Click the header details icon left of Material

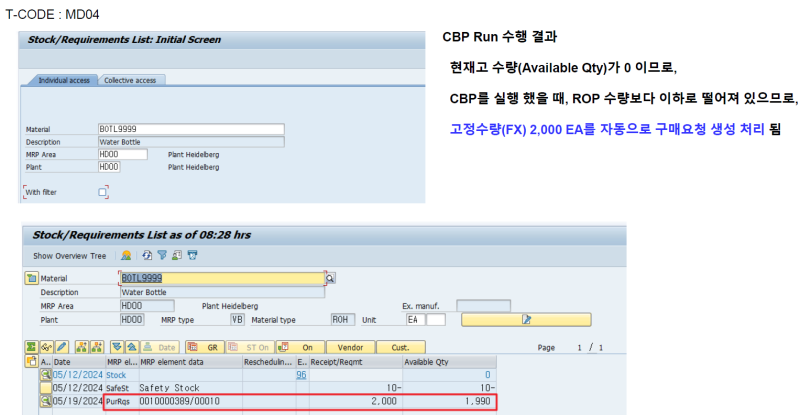coord(32,278)
